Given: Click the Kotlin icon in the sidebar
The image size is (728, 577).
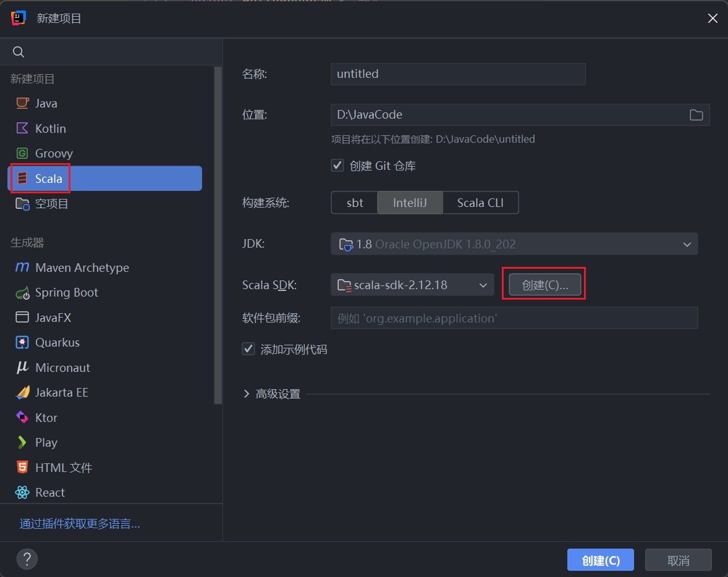Looking at the screenshot, I should (22, 128).
